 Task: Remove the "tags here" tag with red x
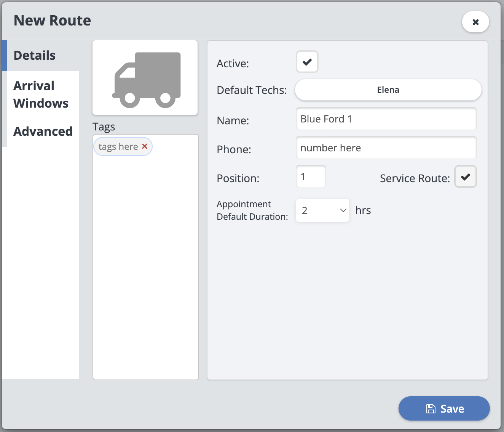[145, 146]
